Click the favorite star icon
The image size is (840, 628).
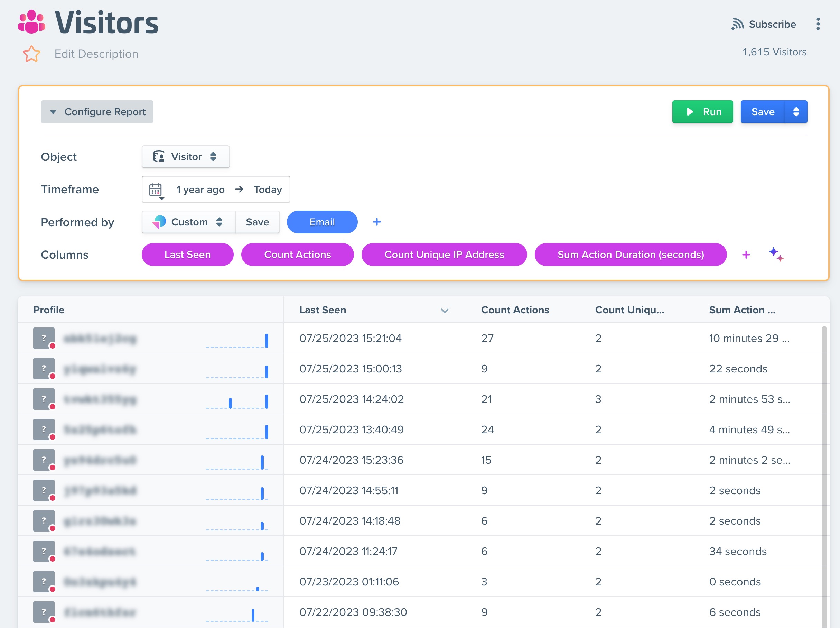click(31, 54)
